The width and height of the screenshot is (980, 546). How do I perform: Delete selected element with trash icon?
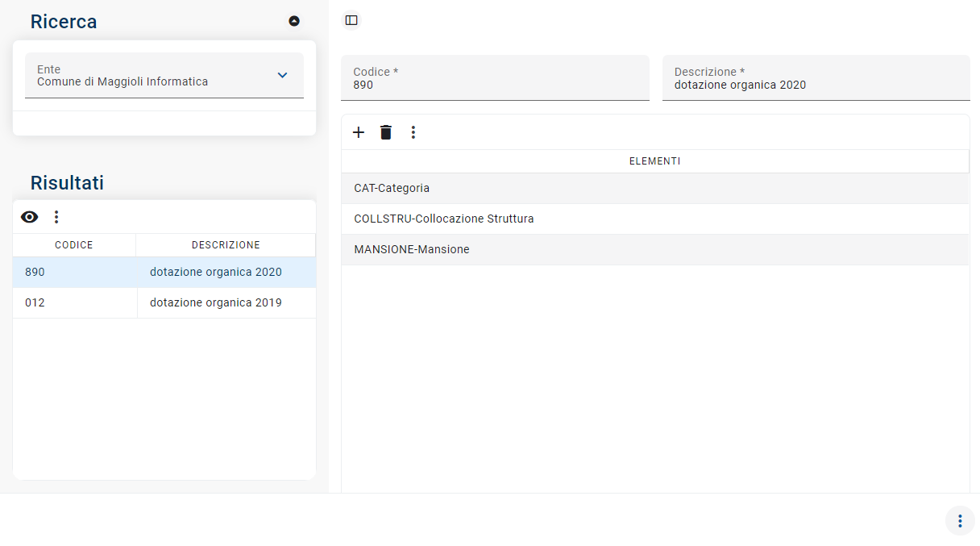point(386,132)
